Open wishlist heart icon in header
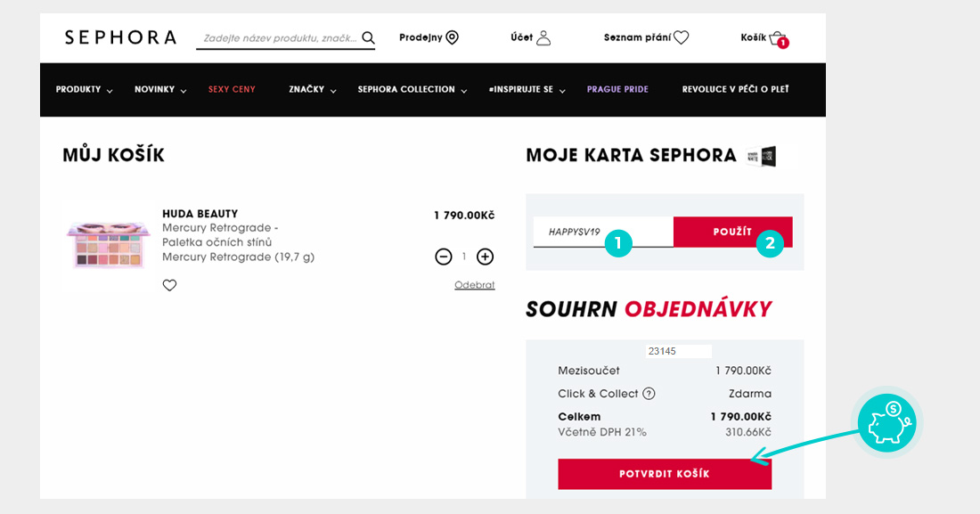Screen dimensions: 980x514 (681, 37)
